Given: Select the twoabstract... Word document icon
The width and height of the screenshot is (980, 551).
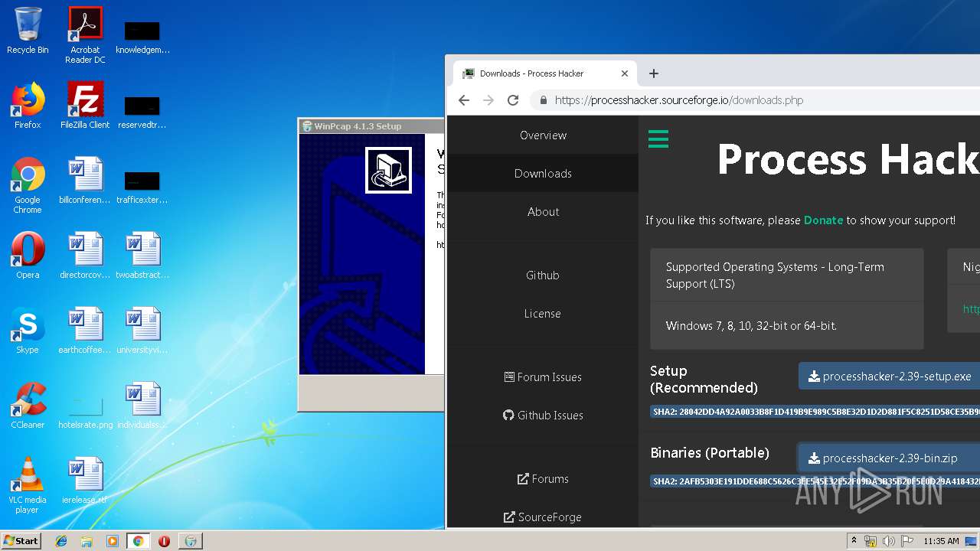Looking at the screenshot, I should (x=142, y=256).
